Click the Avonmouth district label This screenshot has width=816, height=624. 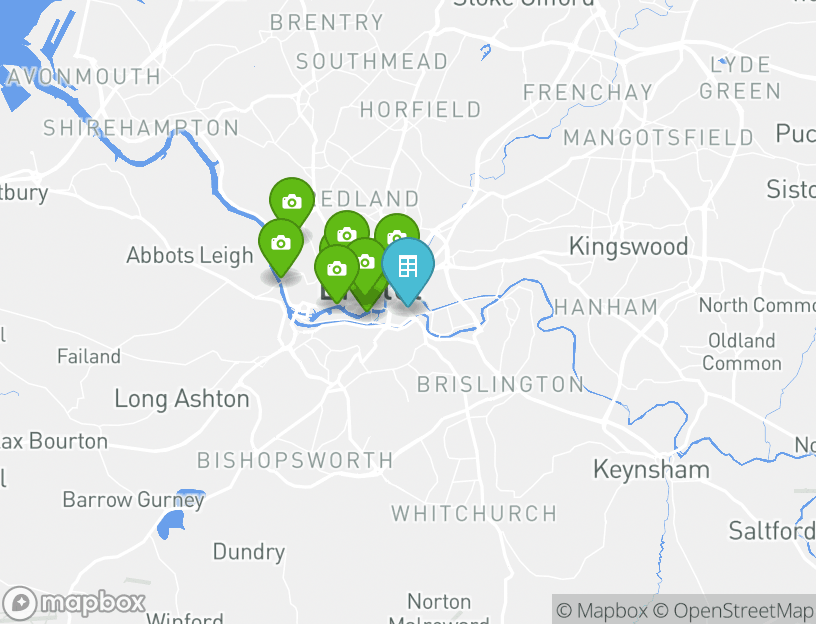[83, 77]
